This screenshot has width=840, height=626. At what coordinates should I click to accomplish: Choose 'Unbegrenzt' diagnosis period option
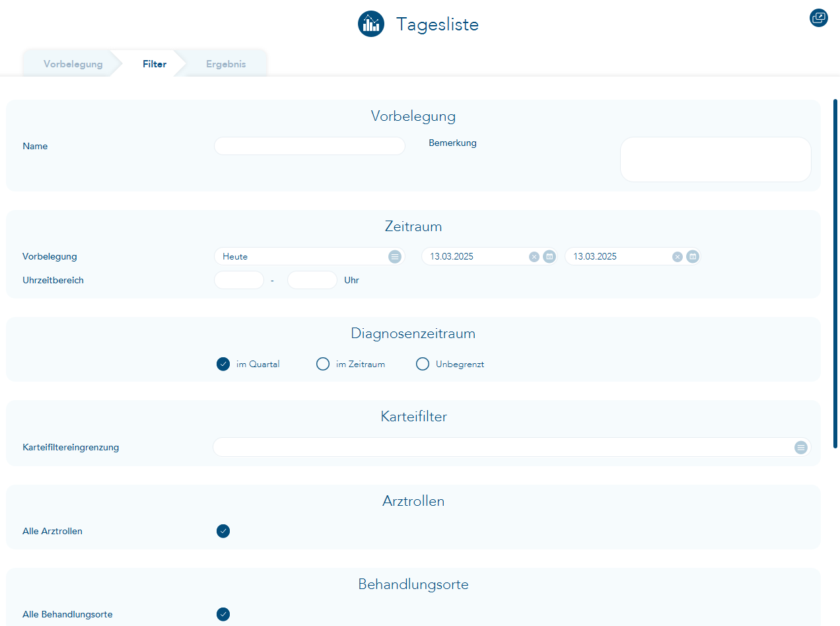coord(423,364)
